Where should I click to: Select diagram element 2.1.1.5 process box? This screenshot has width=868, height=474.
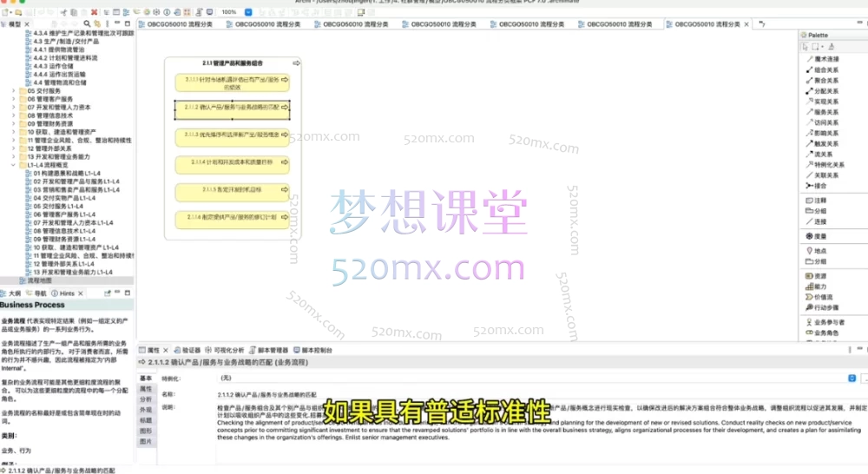pyautogui.click(x=232, y=192)
